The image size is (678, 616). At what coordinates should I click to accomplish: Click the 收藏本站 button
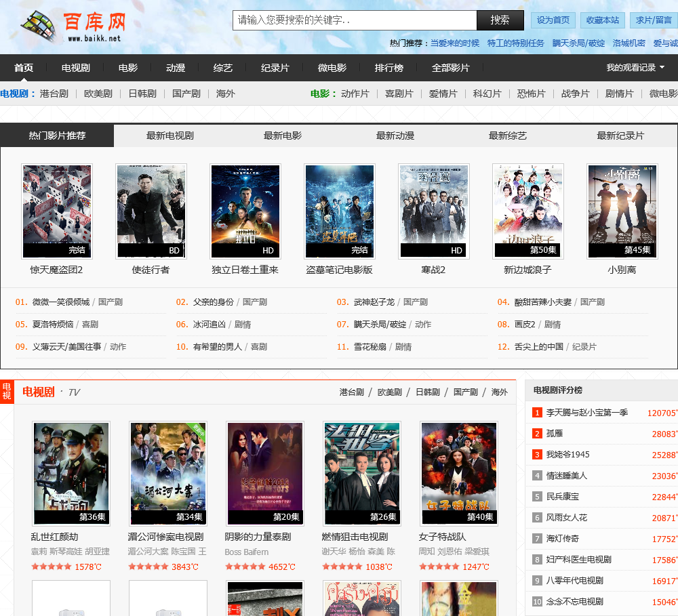click(602, 20)
